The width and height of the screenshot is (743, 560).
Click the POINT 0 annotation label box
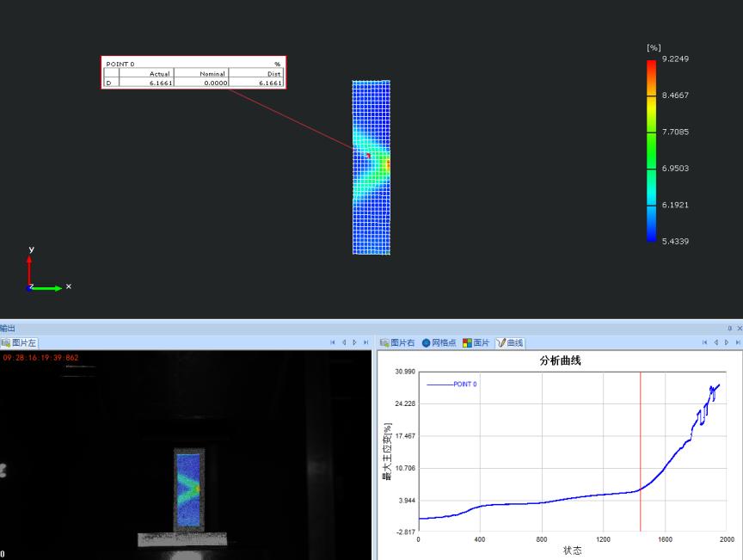click(193, 73)
